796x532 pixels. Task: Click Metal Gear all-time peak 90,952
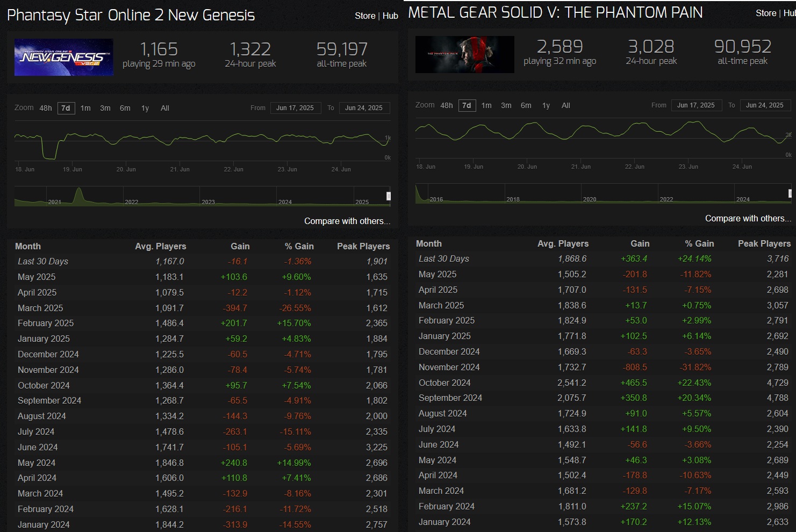point(743,47)
